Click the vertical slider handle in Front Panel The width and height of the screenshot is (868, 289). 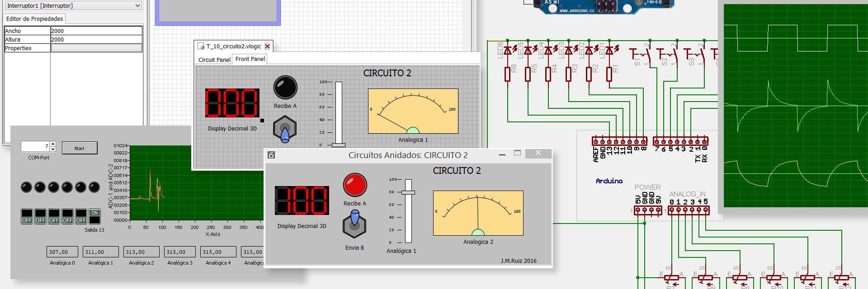[338, 145]
